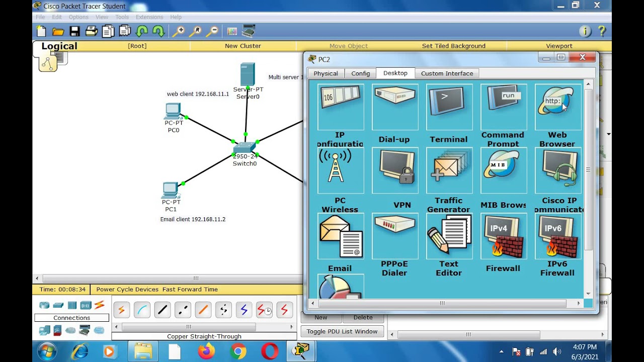This screenshot has height=362, width=644.
Task: Open the File menu
Action: point(40,17)
